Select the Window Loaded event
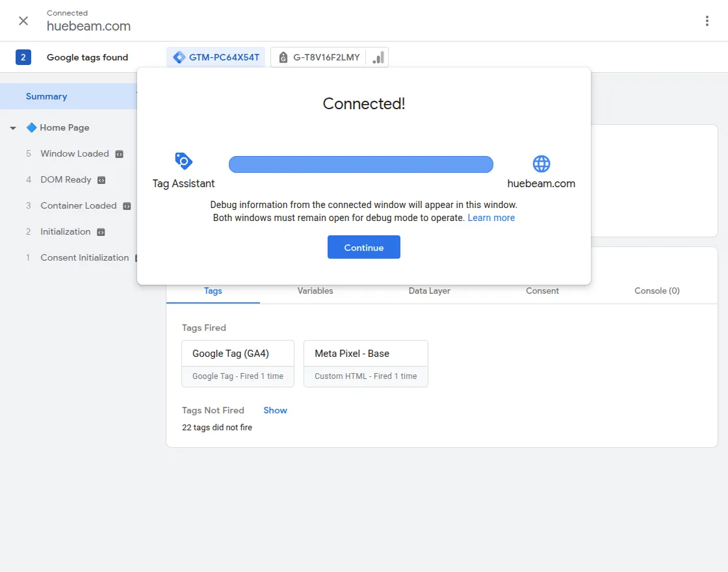Screen dimensions: 728x572 (x=74, y=153)
